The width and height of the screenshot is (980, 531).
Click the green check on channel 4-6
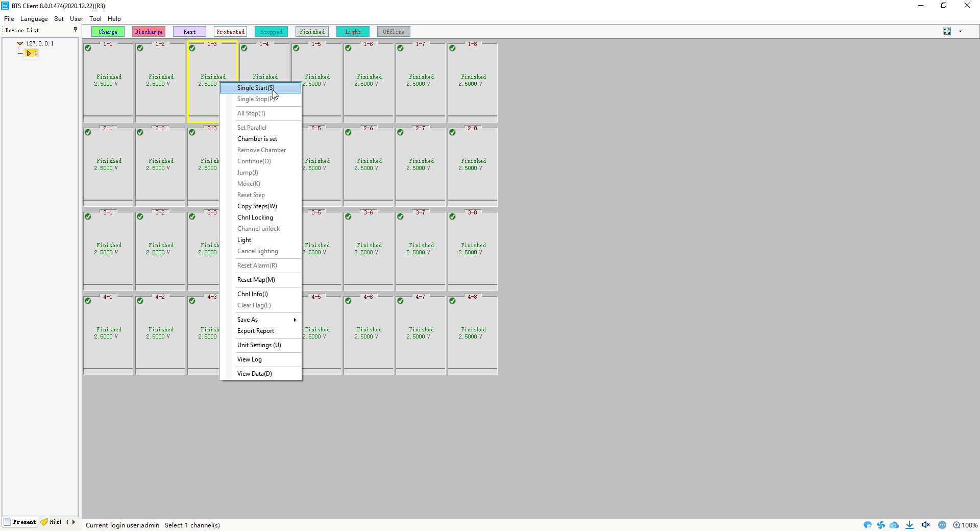pyautogui.click(x=348, y=301)
